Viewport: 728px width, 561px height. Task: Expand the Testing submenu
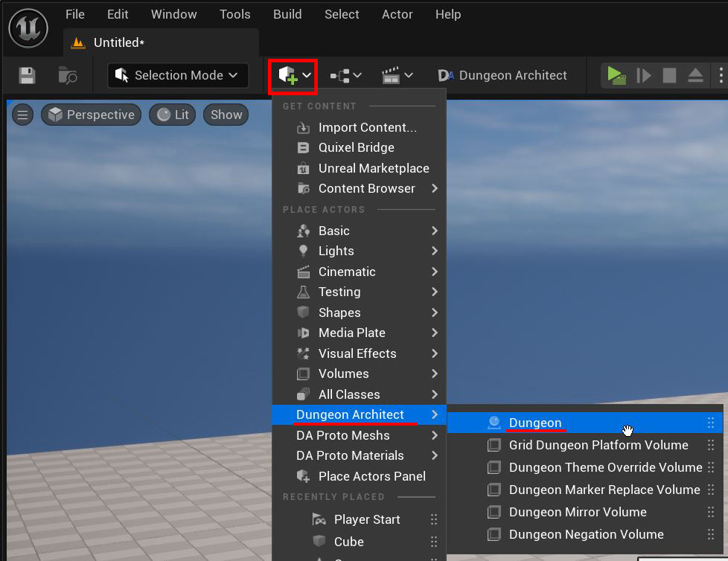[x=359, y=292]
